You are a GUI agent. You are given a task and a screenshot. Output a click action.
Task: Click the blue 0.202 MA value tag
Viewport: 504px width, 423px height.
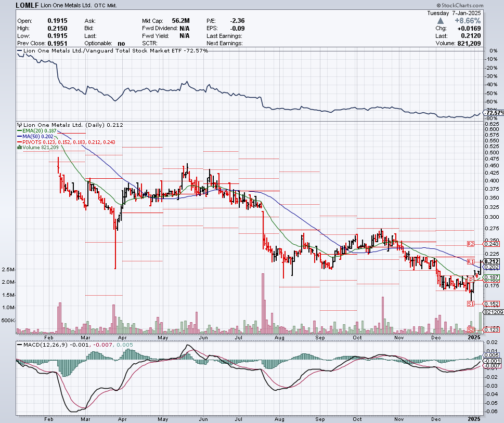point(492,267)
